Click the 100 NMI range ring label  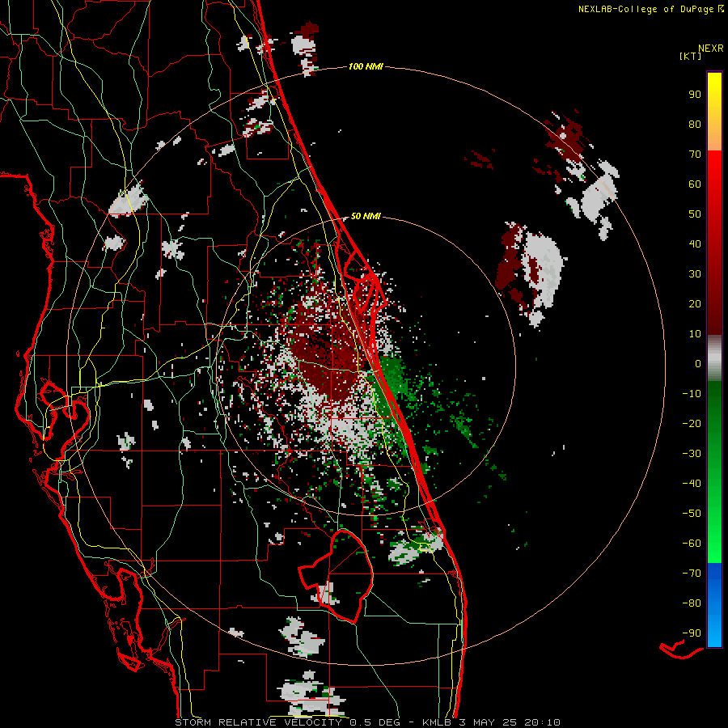pyautogui.click(x=366, y=66)
